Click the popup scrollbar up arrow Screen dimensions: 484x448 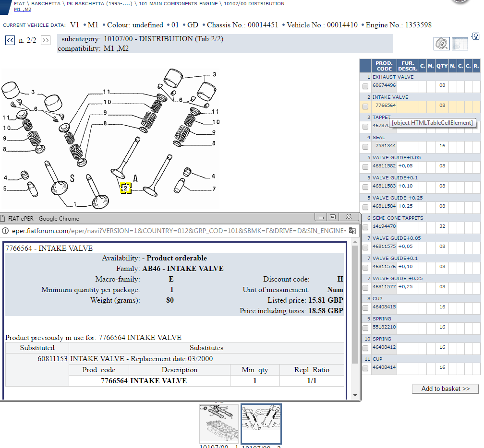click(x=355, y=242)
